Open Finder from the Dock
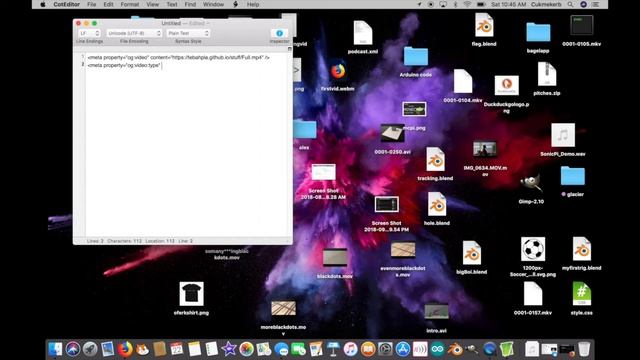Image resolution: width=640 pixels, height=360 pixels. pos(56,349)
